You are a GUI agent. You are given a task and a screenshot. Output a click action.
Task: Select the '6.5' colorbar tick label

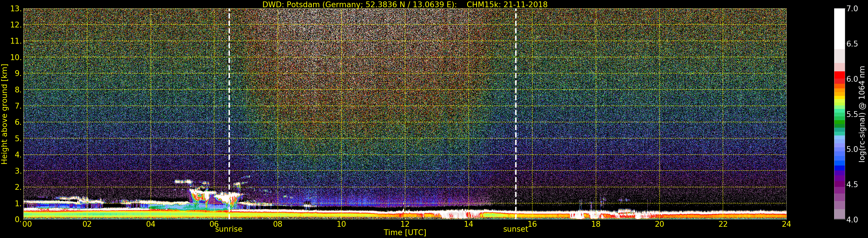(x=852, y=44)
